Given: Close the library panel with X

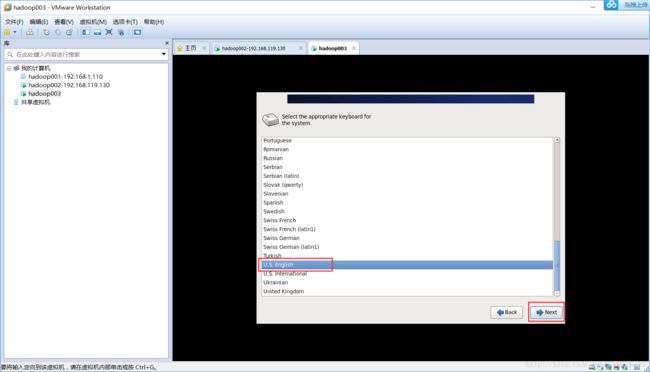Looking at the screenshot, I should click(167, 43).
